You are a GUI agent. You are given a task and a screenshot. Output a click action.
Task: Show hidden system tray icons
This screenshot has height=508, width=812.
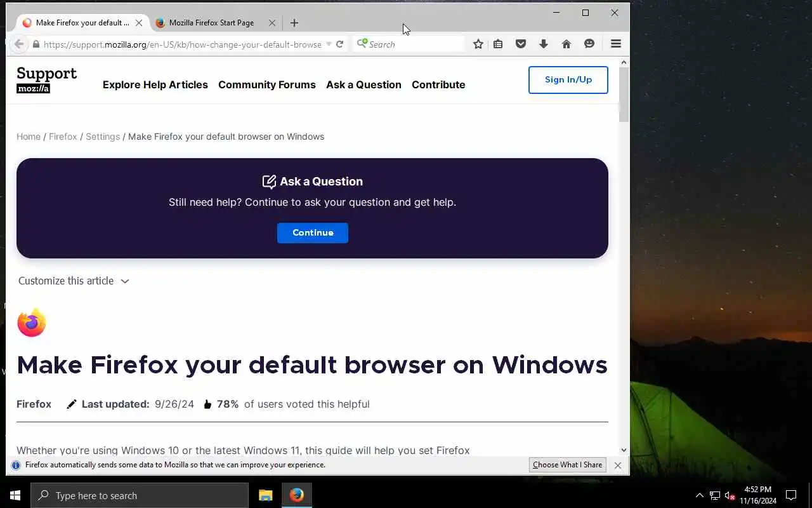pyautogui.click(x=700, y=495)
